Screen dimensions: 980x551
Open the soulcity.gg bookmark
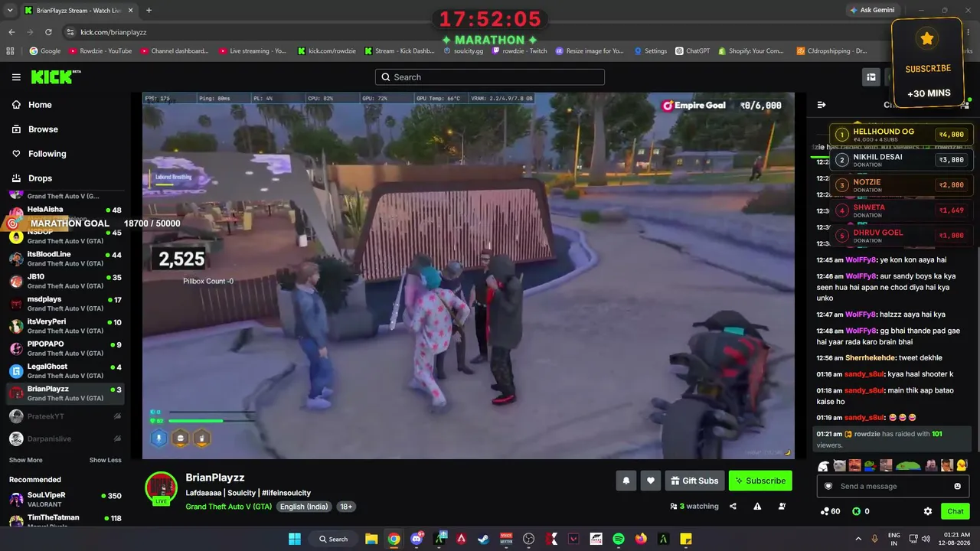click(463, 51)
